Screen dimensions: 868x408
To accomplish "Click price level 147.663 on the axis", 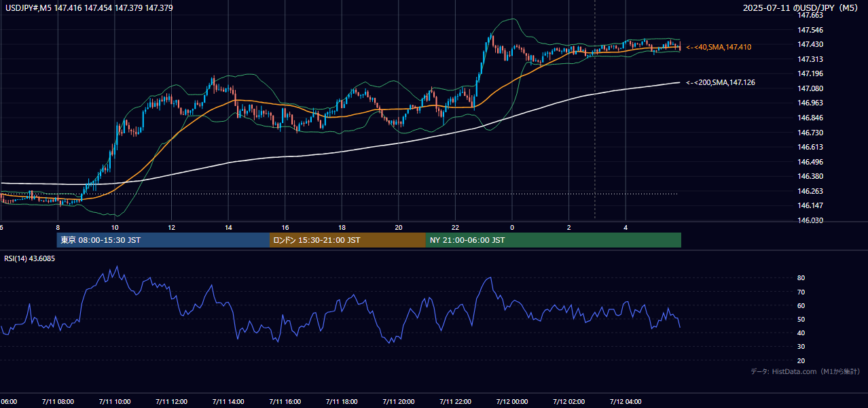I will [x=811, y=15].
